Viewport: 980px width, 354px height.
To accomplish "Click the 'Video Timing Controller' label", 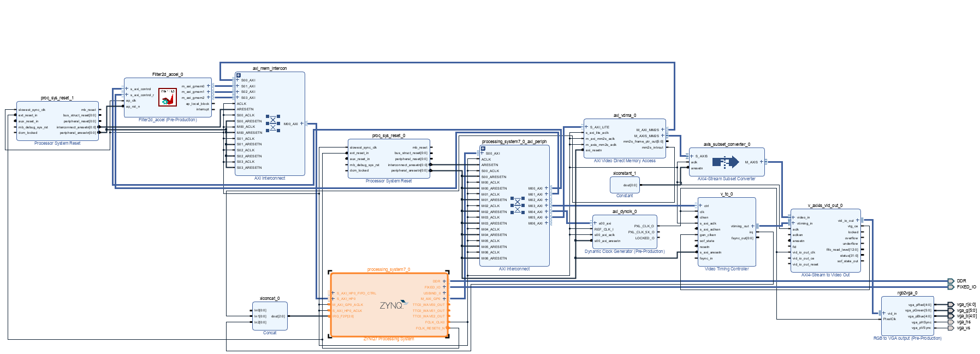I will [x=727, y=269].
